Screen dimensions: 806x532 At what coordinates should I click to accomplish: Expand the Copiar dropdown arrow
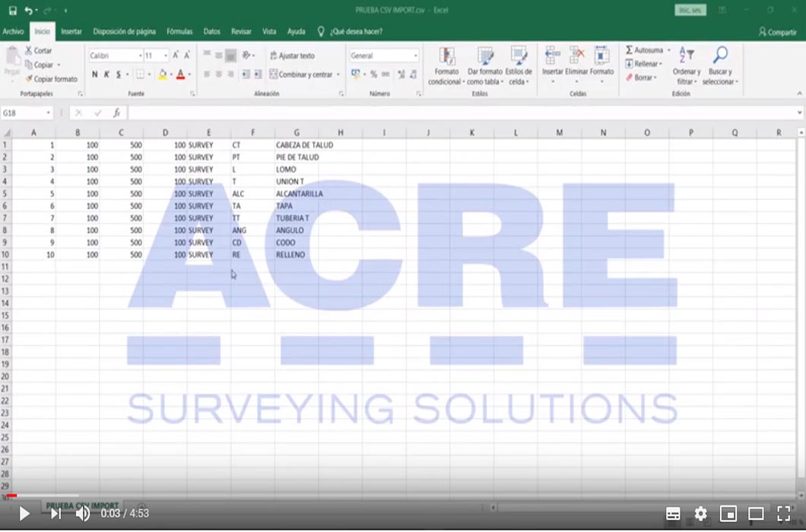pos(59,65)
